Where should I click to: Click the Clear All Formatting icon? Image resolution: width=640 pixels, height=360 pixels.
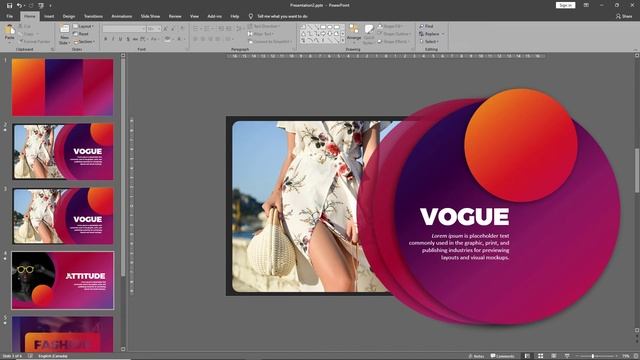(x=182, y=29)
